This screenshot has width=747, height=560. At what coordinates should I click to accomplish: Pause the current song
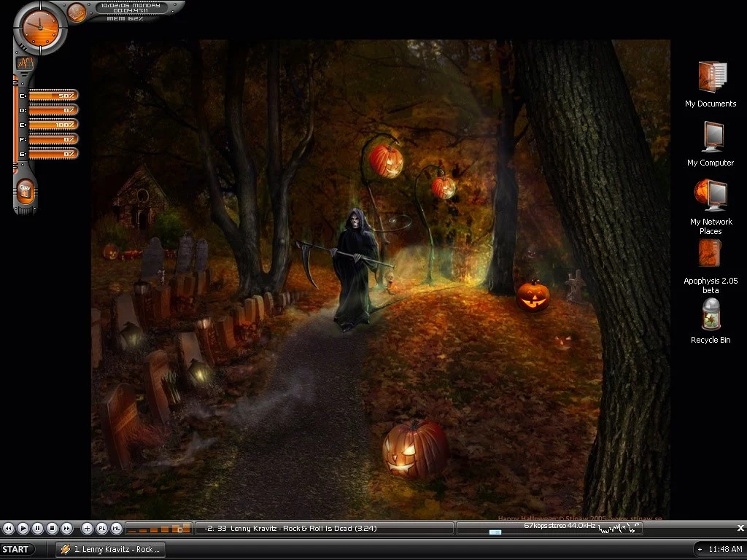37,528
